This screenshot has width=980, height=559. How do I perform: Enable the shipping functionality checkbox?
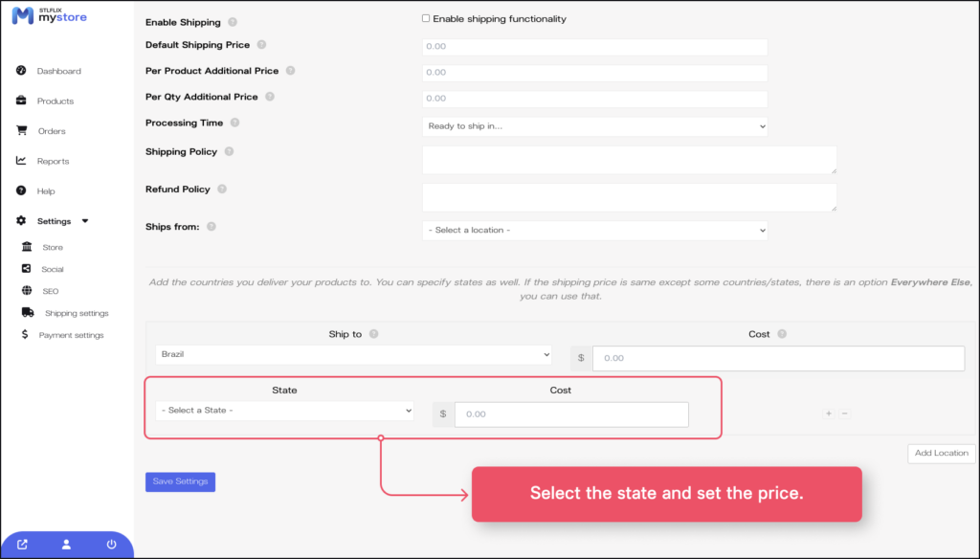pyautogui.click(x=426, y=18)
